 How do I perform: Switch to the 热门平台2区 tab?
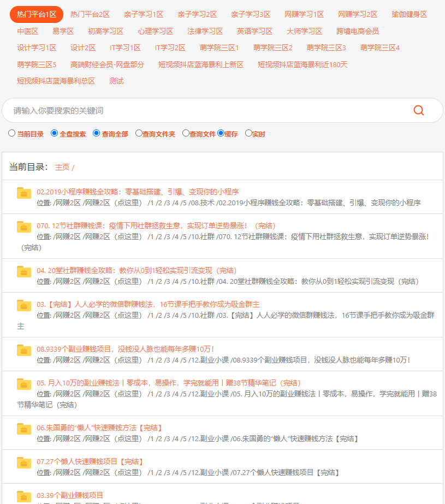click(90, 14)
